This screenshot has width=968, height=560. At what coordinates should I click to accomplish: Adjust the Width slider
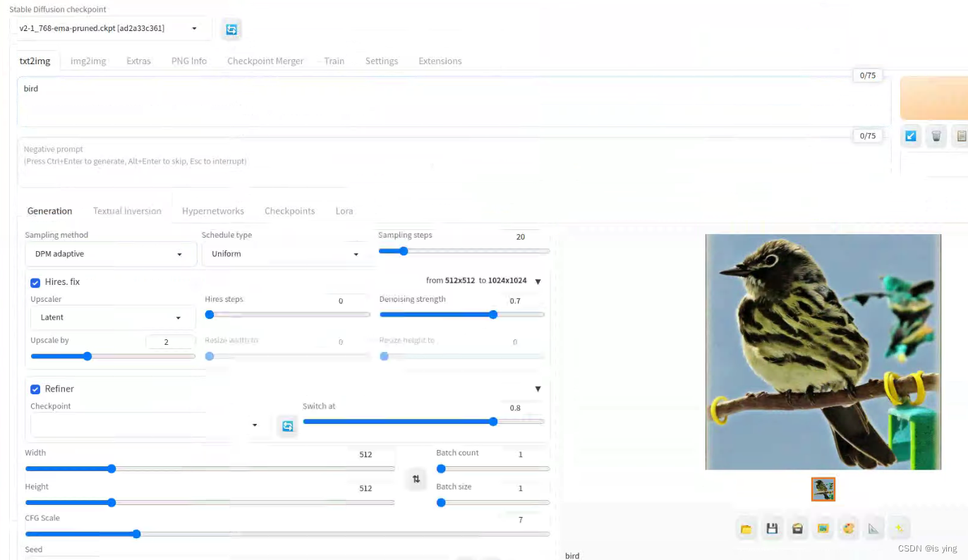click(210, 468)
